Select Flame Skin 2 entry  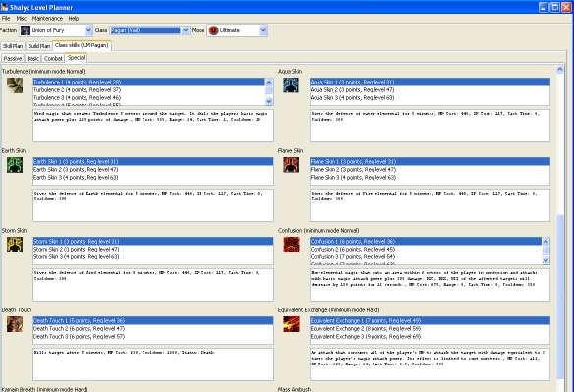pos(430,169)
